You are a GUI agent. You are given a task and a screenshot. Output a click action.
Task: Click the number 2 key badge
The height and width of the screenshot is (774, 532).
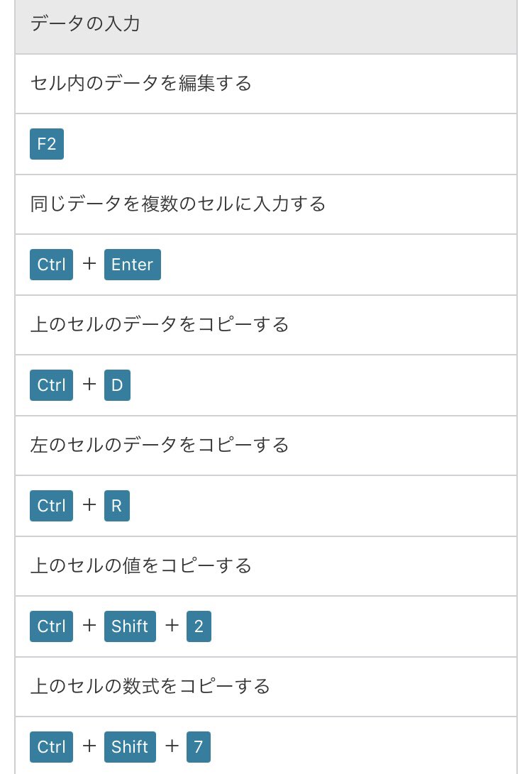point(199,626)
